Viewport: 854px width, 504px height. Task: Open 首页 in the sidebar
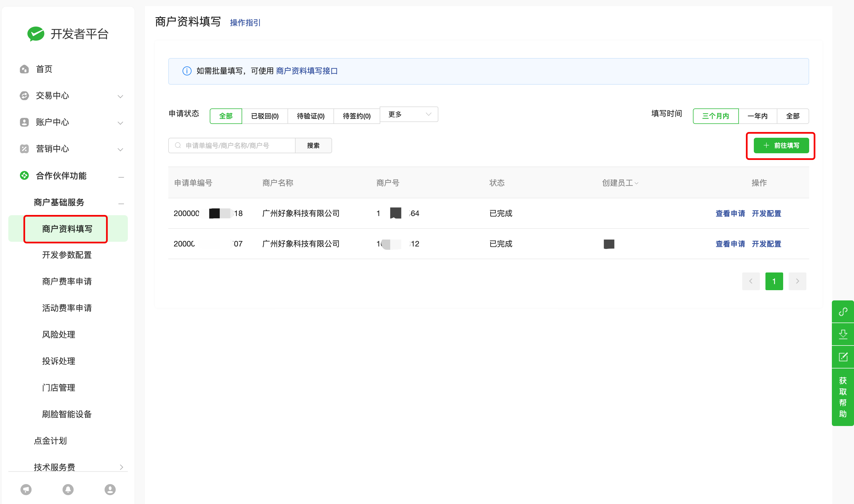[x=44, y=69]
